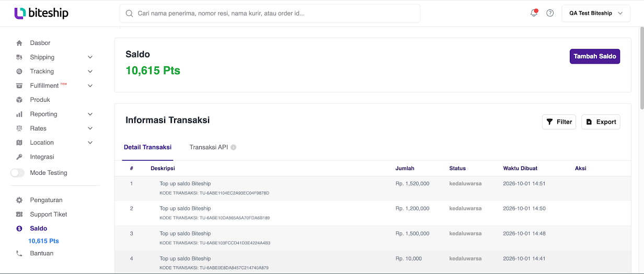Open the notifications bell
The width and height of the screenshot is (644, 274).
tap(534, 13)
